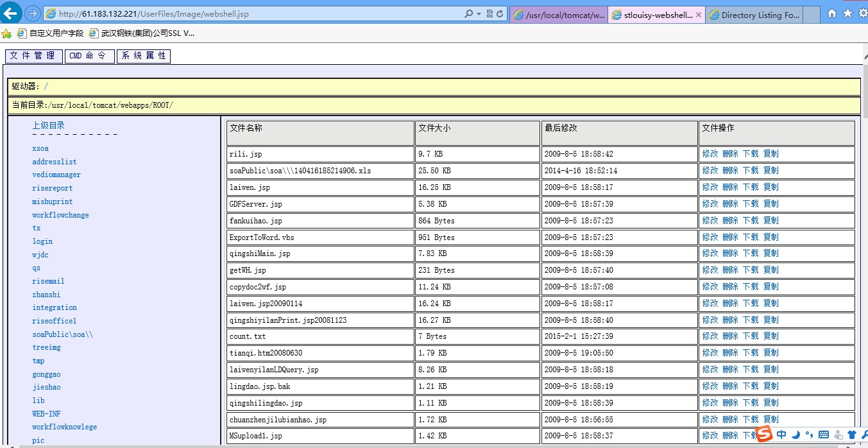Viewport: 868px width, 448px height.
Task: Open the CMD 命令 menu button
Action: pyautogui.click(x=90, y=56)
